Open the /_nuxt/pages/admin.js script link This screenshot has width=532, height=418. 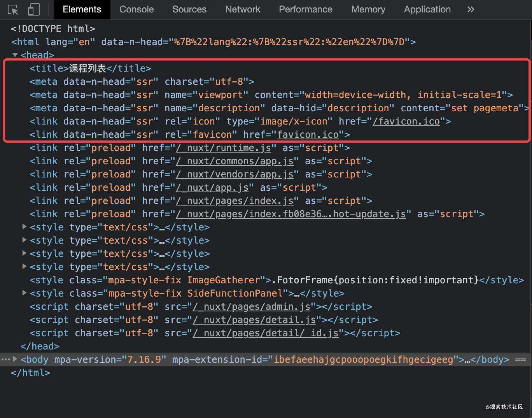[x=252, y=307]
